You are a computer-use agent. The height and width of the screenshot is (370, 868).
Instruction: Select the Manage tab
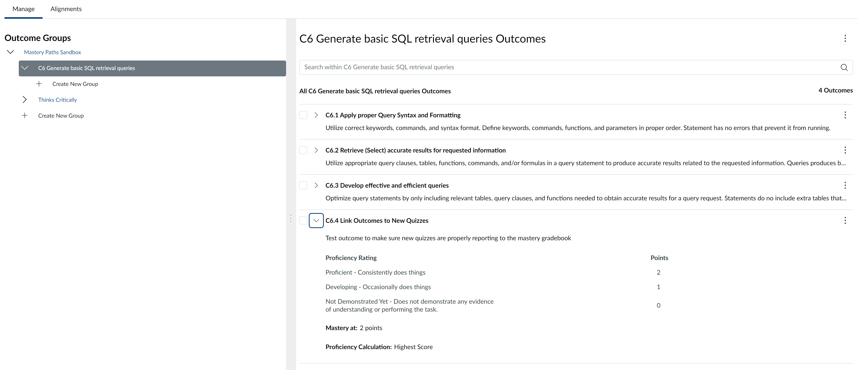pyautogui.click(x=24, y=9)
